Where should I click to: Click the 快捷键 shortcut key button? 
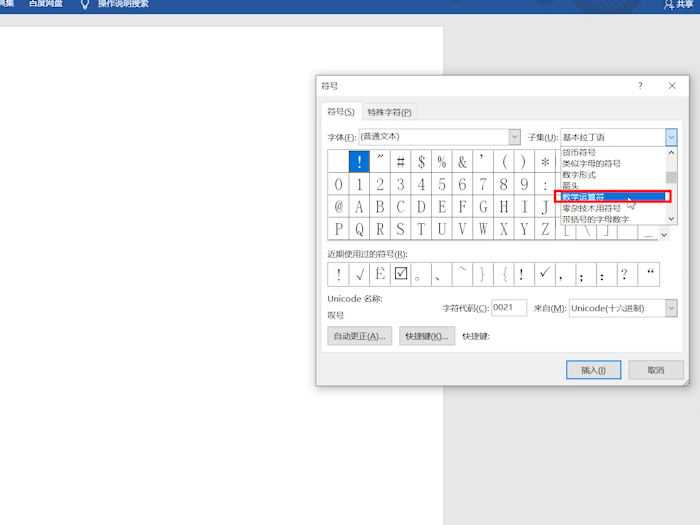[427, 336]
